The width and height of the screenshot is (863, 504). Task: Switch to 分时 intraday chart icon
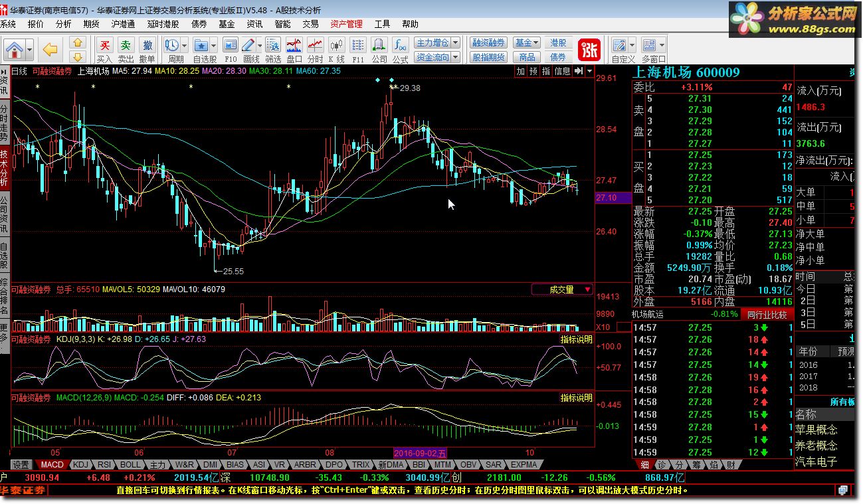tap(316, 45)
